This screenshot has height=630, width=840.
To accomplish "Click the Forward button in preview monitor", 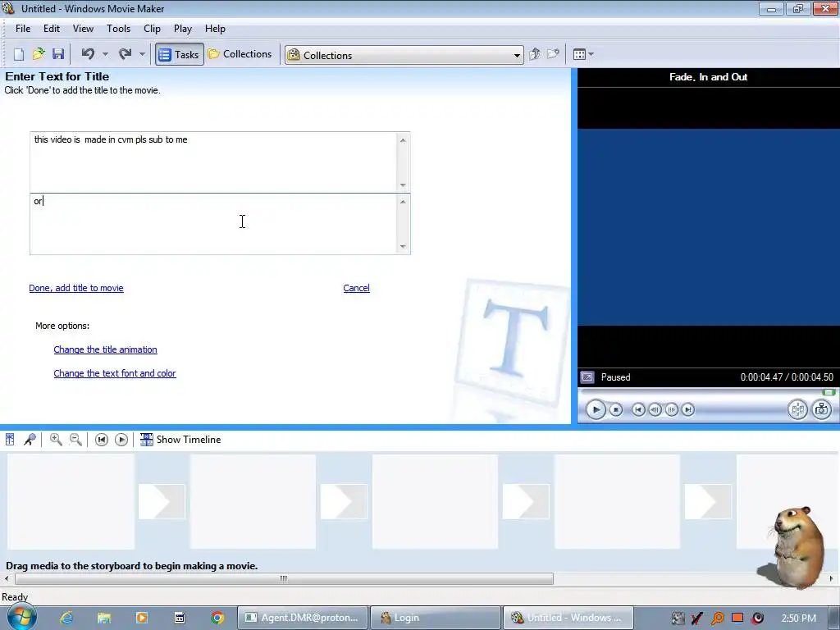I will 688,410.
